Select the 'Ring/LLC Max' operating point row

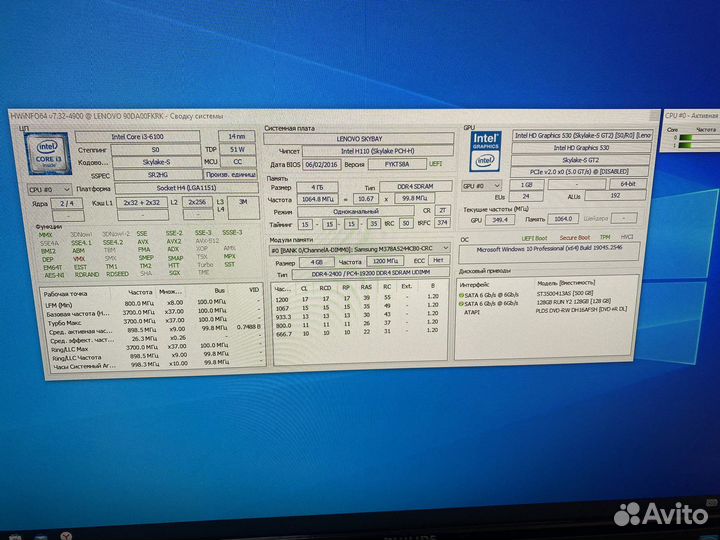[155, 349]
